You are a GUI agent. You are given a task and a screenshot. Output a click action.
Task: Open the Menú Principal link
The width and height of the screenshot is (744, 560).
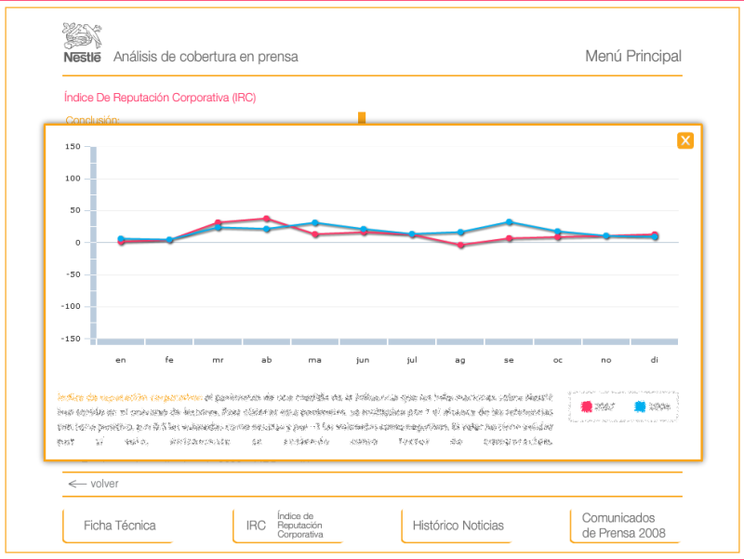tap(633, 56)
